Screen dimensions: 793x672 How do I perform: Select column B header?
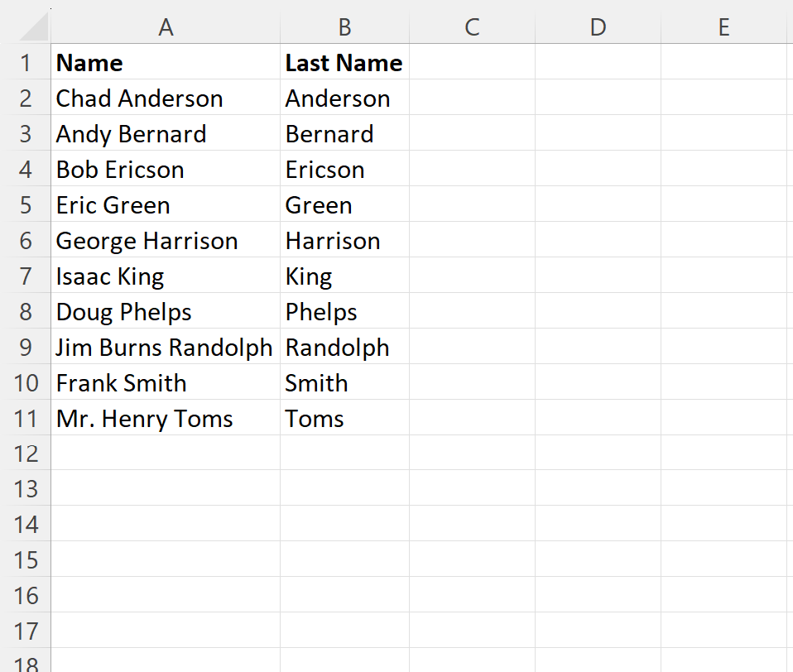click(344, 26)
